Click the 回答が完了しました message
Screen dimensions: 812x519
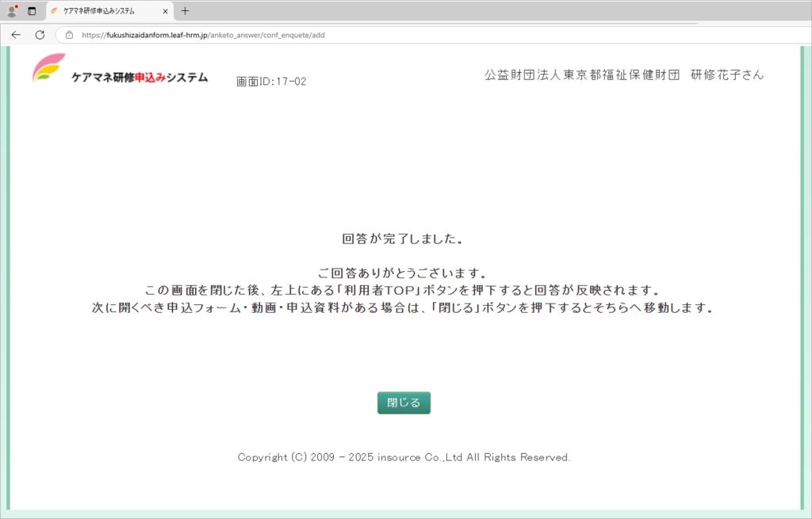coord(403,239)
